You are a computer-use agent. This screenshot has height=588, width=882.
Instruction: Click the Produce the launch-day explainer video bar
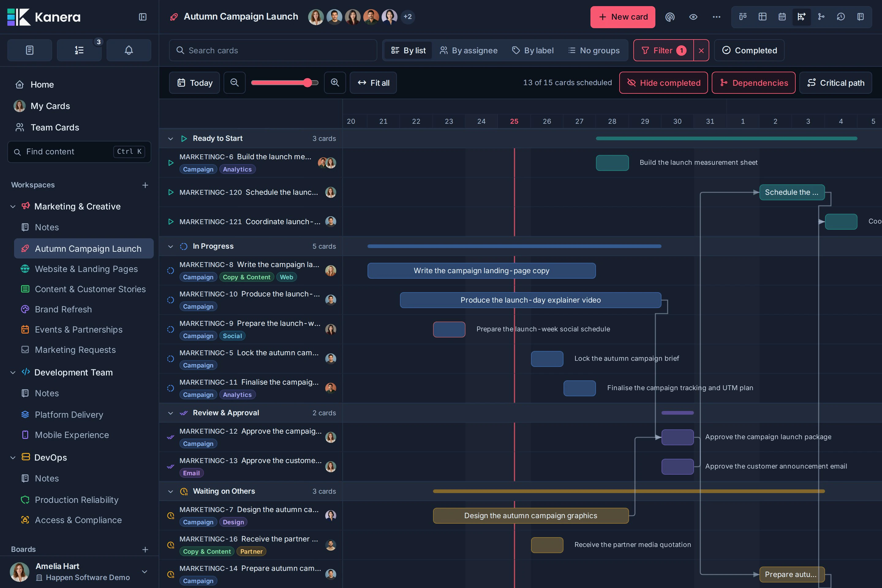pos(530,300)
